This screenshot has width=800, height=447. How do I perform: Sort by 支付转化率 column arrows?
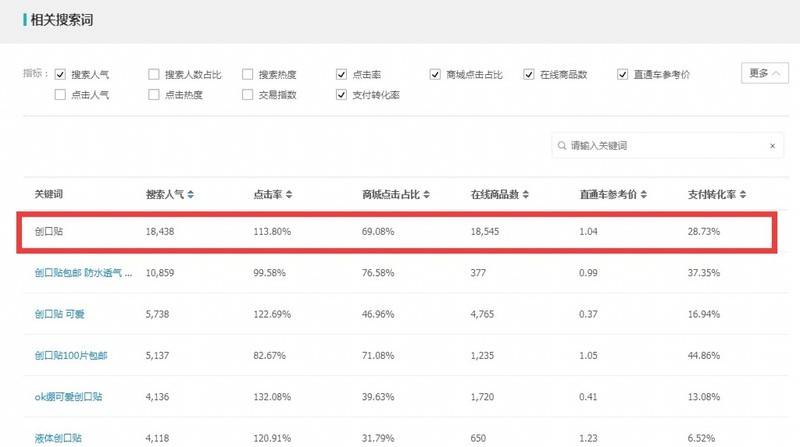[743, 194]
